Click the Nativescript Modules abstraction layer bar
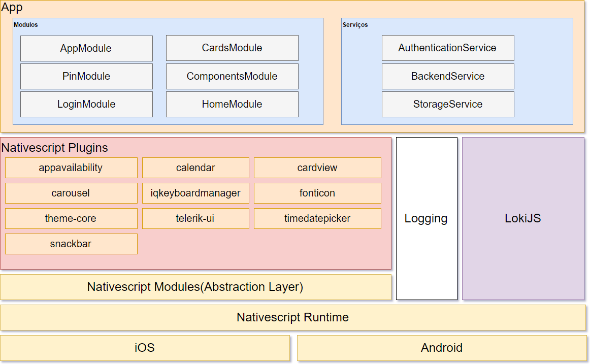The width and height of the screenshot is (590, 364). (x=195, y=287)
